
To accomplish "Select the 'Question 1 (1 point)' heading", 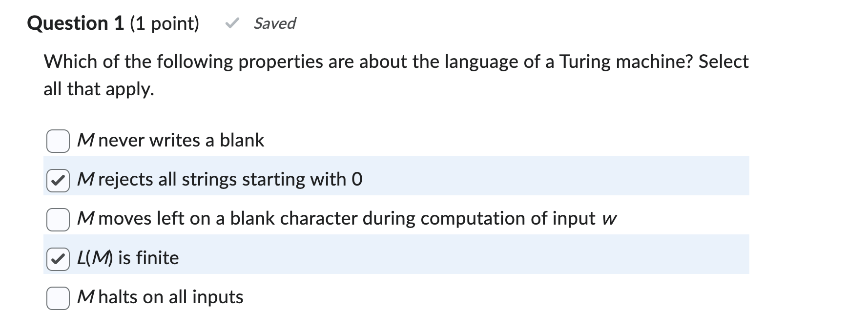I will [113, 22].
